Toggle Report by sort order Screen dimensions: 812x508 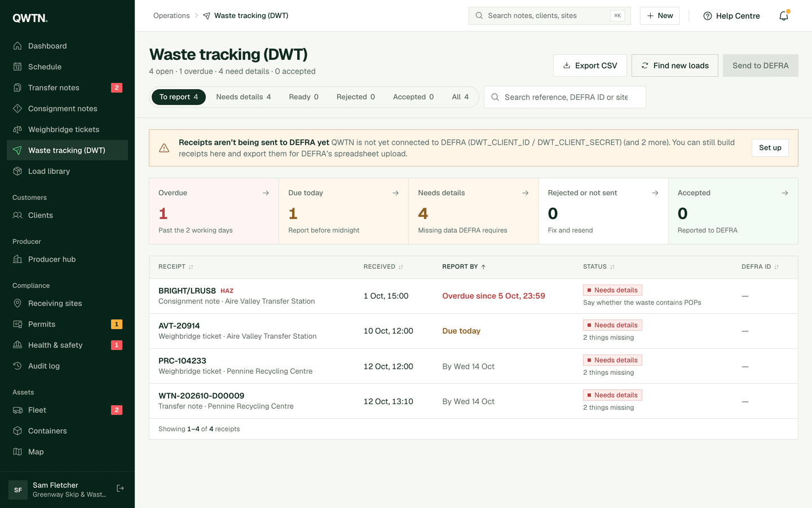464,267
